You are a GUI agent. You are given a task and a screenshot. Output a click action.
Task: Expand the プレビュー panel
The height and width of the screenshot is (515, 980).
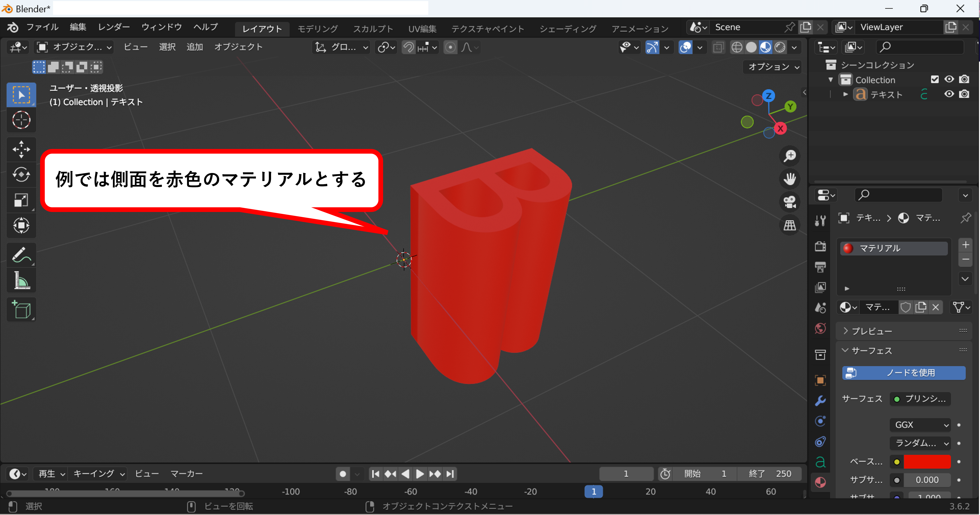[872, 331]
